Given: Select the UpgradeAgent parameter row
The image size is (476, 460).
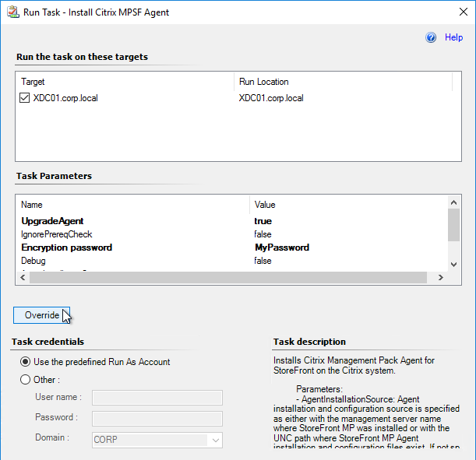Looking at the screenshot, I should pos(232,221).
